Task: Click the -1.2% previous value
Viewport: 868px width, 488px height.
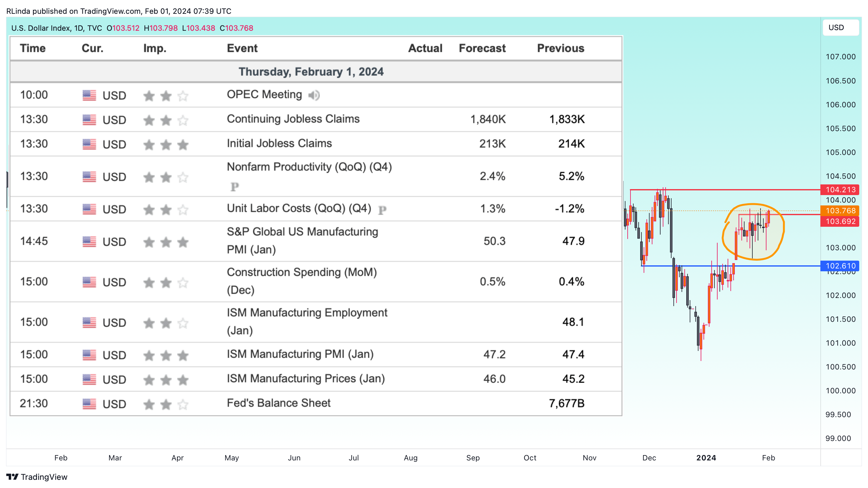Action: (569, 209)
